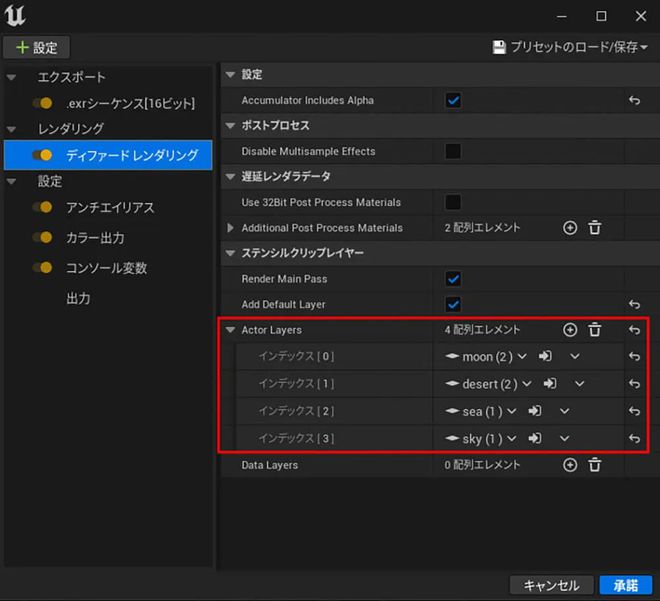Reset インデックス [2] to default
Viewport: 660px width, 601px height.
pos(634,411)
